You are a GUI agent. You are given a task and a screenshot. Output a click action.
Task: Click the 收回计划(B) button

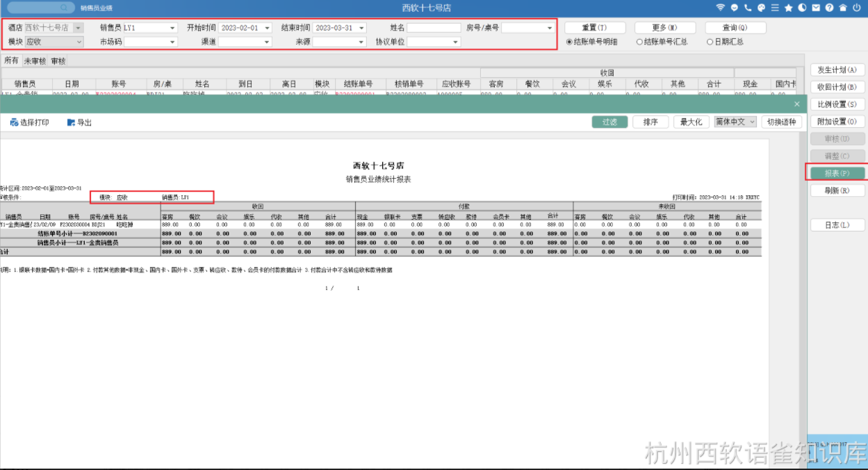pyautogui.click(x=837, y=87)
